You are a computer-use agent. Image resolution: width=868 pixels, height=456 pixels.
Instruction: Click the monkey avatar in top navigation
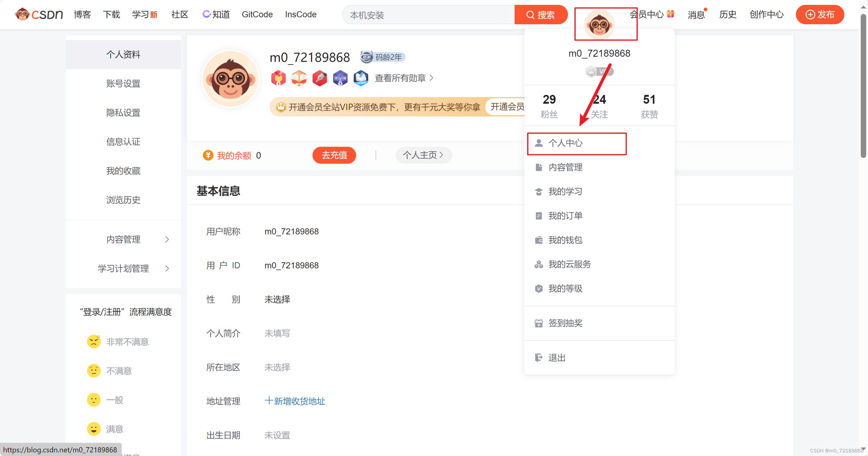(599, 25)
